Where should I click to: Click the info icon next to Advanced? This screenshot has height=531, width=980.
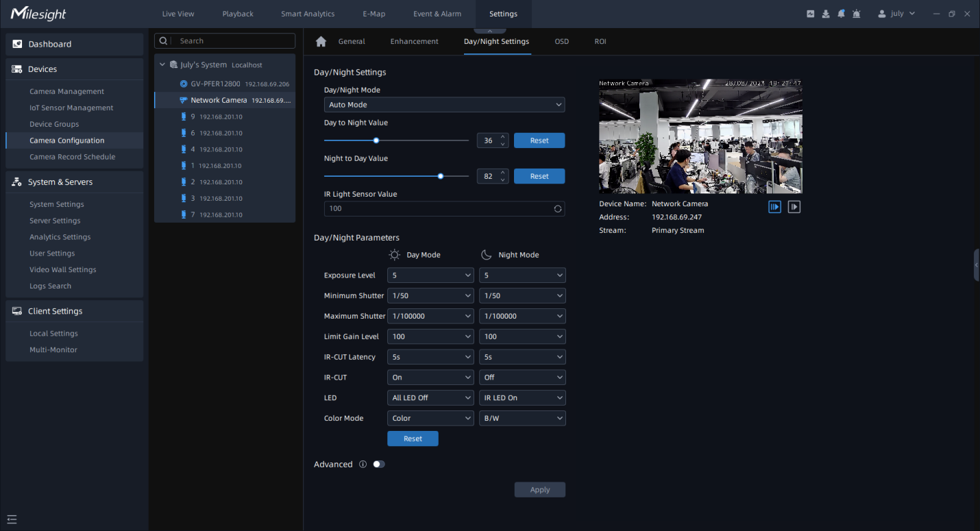coord(363,465)
